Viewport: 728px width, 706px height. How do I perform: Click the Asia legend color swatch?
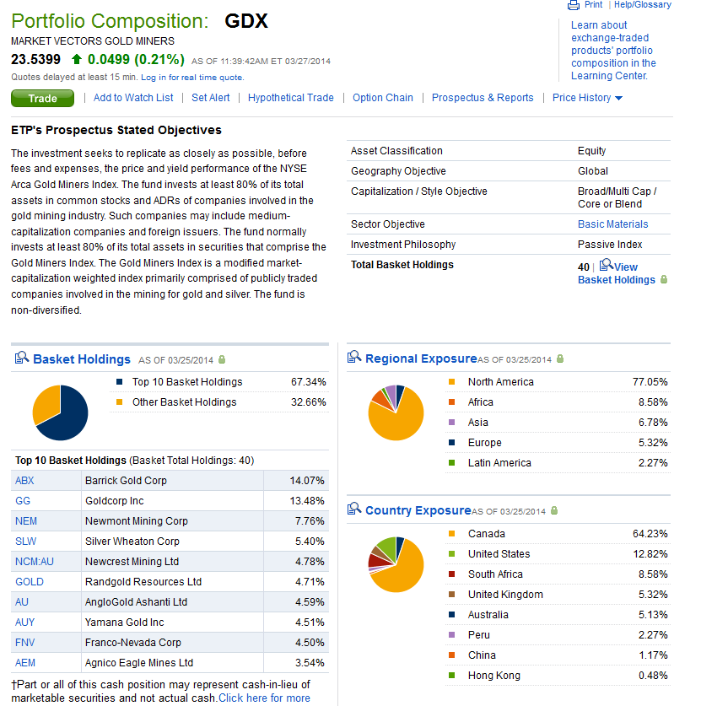(x=452, y=422)
